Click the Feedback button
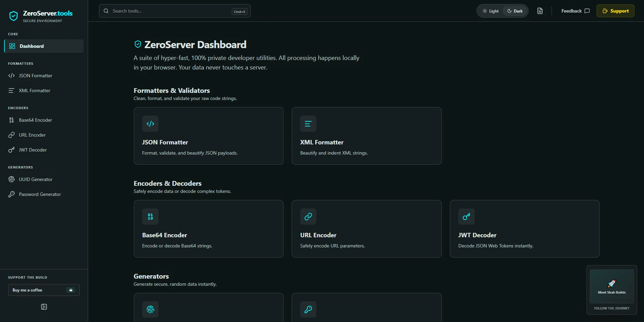The width and height of the screenshot is (644, 322). [x=575, y=11]
